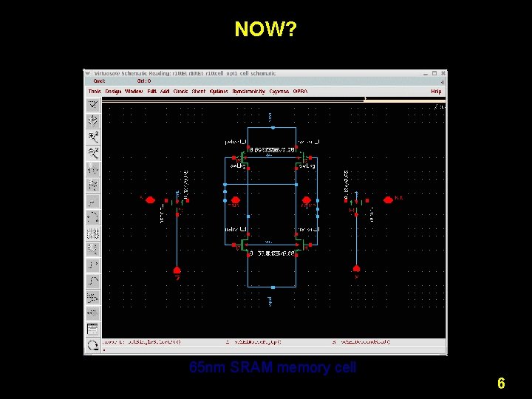The height and width of the screenshot is (399, 532).
Task: Open the Add menu
Action: 165,92
